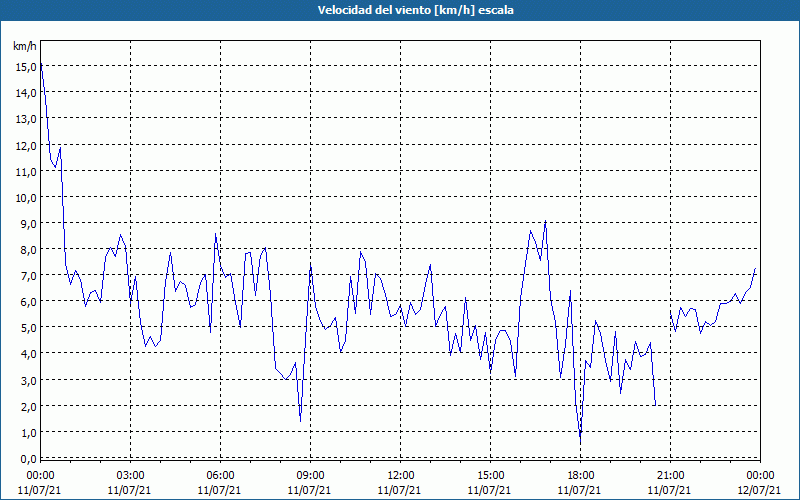Image resolution: width=800 pixels, height=500 pixels.
Task: Click the chart title 'Velocidad del viento [km/h] escala'
Action: coord(415,10)
